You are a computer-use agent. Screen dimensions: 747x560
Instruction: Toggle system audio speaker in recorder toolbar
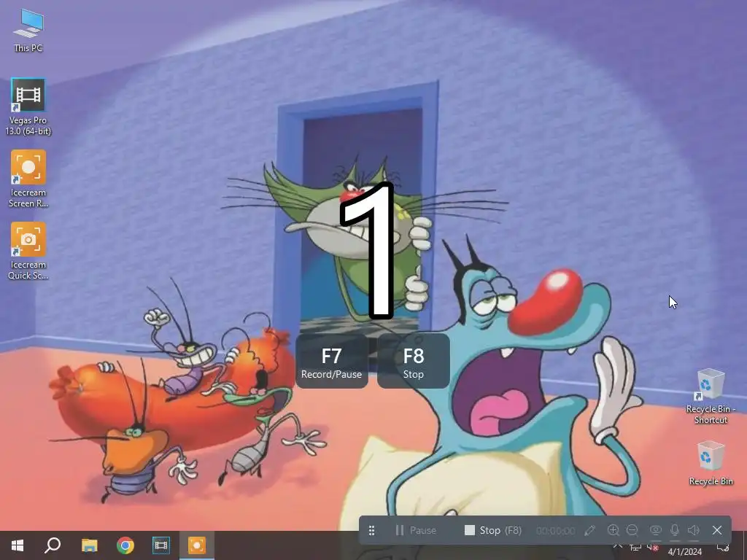[694, 530]
